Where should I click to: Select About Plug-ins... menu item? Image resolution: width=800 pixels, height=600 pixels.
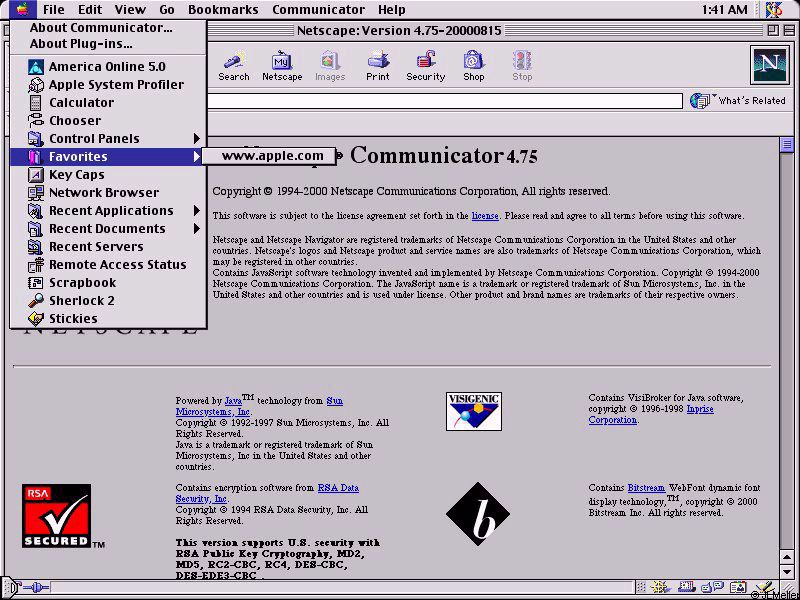(x=108, y=44)
